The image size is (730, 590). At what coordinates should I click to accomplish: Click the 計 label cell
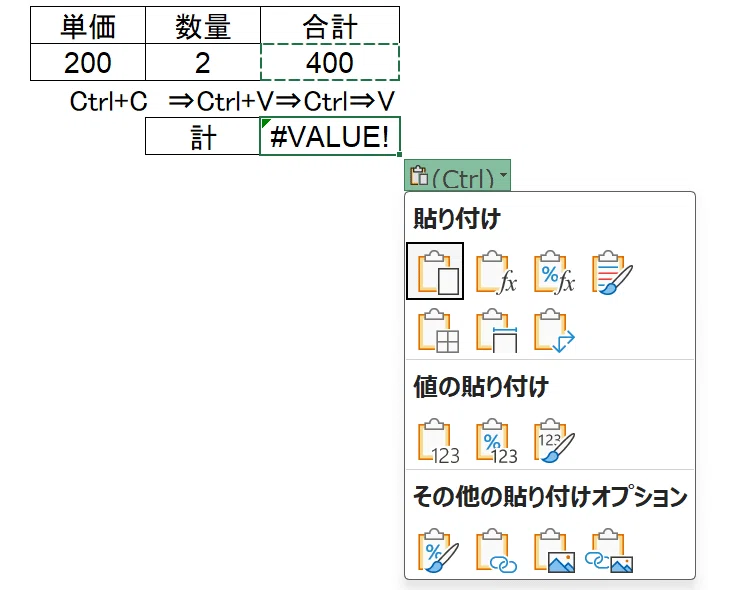[203, 136]
